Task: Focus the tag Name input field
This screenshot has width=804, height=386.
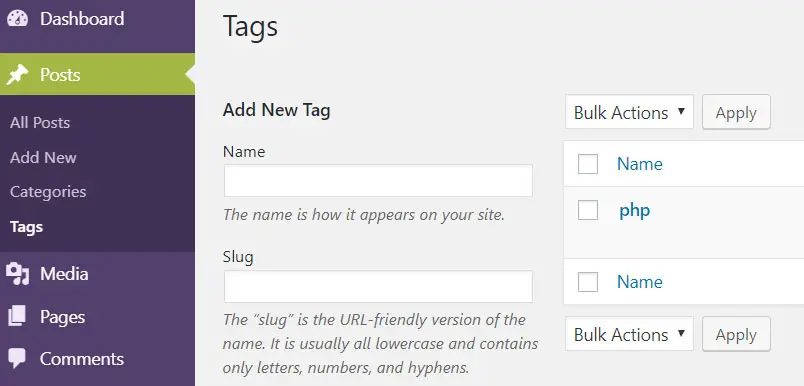Action: (378, 180)
